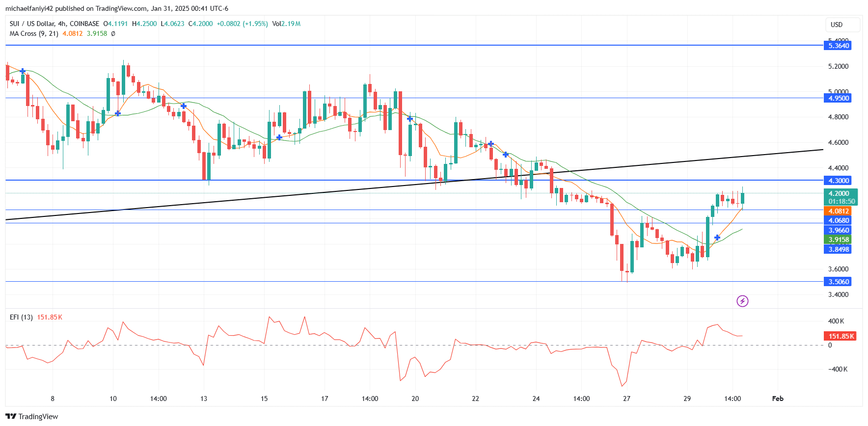Click the 4.9500 price level label

click(839, 98)
